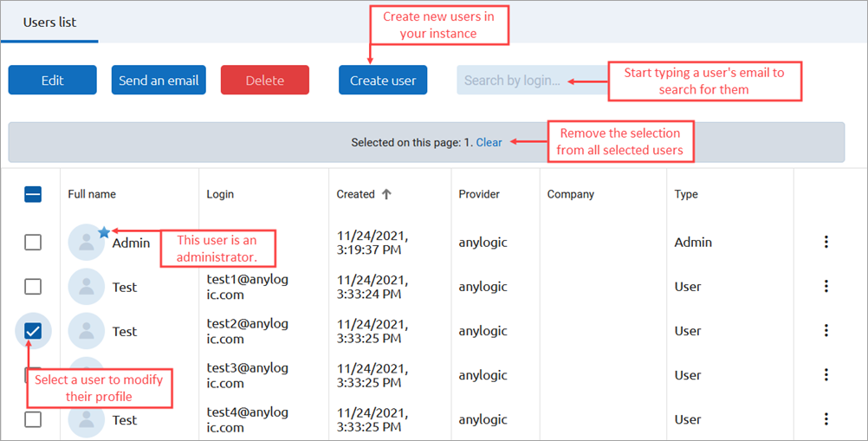Click the Created sort arrow icon
This screenshot has width=868, height=441.
(x=386, y=194)
